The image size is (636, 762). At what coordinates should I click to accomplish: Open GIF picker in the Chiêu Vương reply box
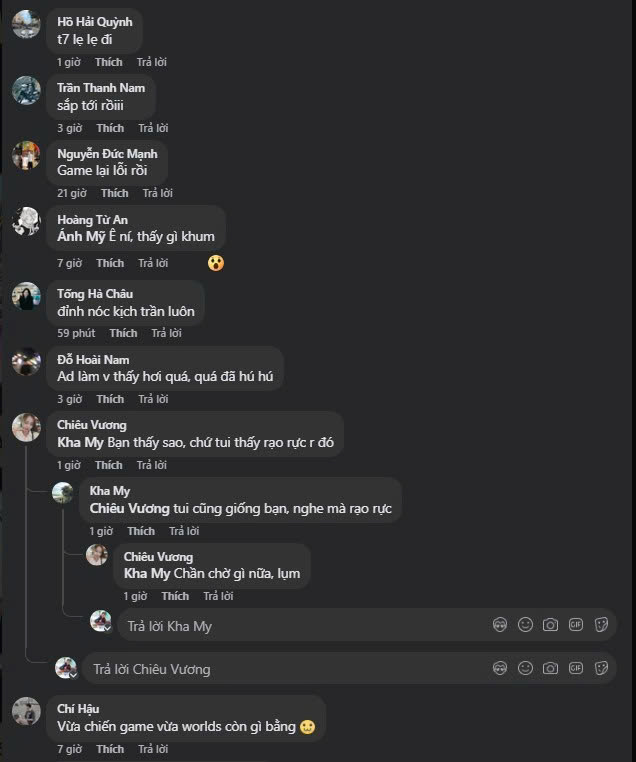(x=576, y=668)
